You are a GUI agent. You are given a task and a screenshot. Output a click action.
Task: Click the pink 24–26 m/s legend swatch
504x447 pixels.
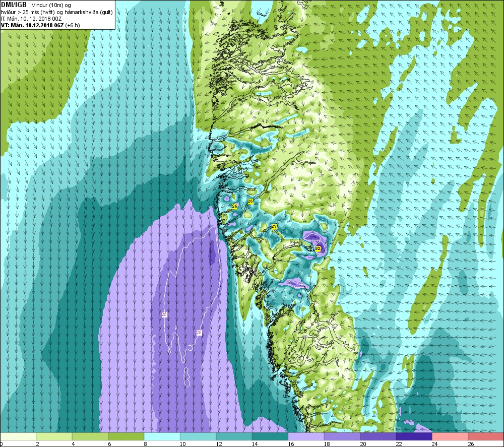[450, 436]
